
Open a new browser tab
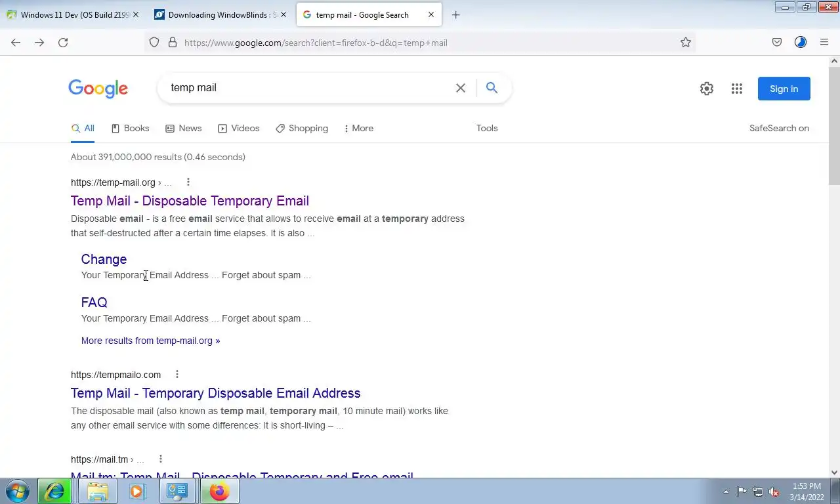(456, 15)
